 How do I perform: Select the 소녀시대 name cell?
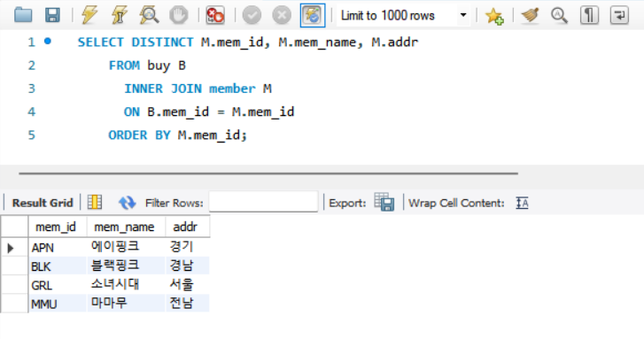(x=126, y=285)
